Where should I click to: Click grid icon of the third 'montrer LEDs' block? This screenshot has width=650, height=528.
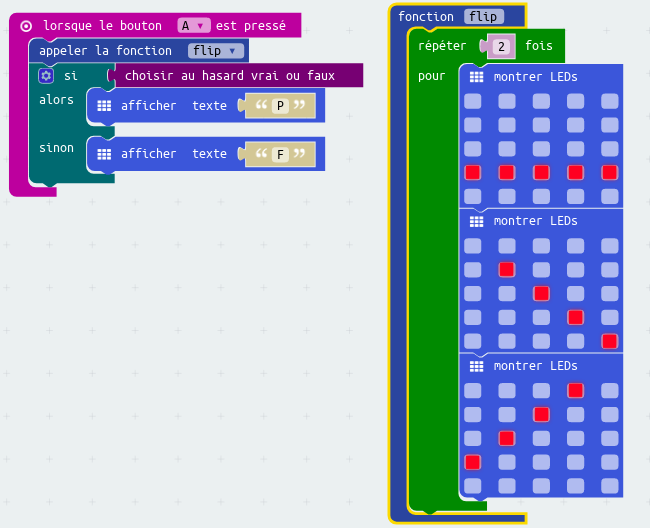[476, 366]
